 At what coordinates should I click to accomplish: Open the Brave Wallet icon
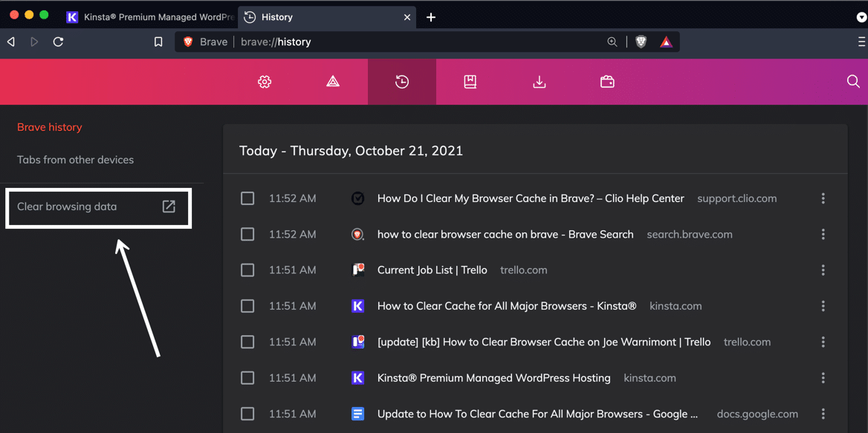point(607,82)
